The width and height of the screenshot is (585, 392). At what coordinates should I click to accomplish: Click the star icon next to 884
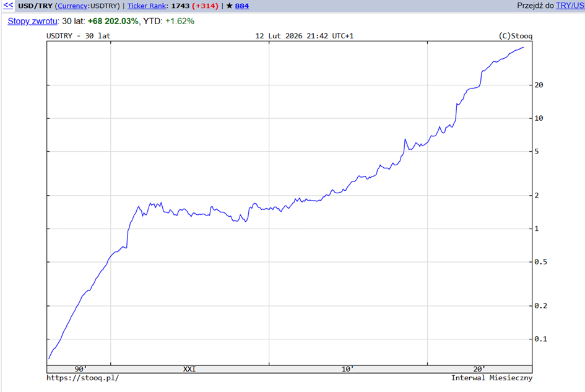click(x=229, y=6)
